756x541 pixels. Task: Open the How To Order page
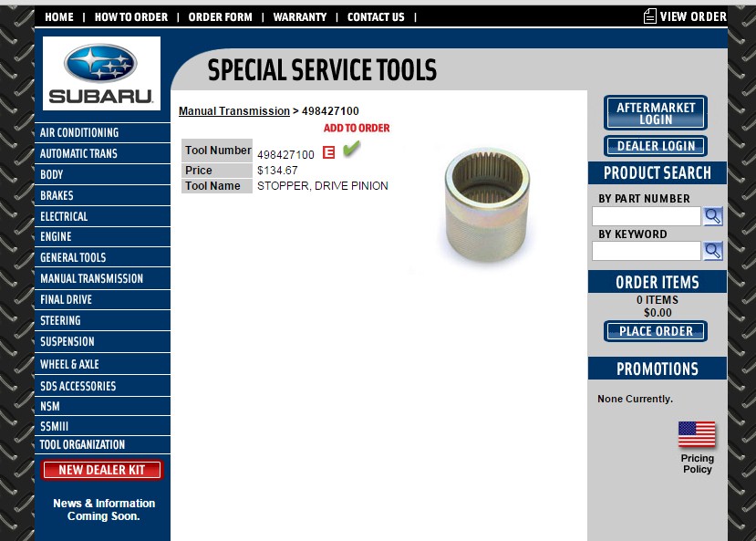click(131, 16)
